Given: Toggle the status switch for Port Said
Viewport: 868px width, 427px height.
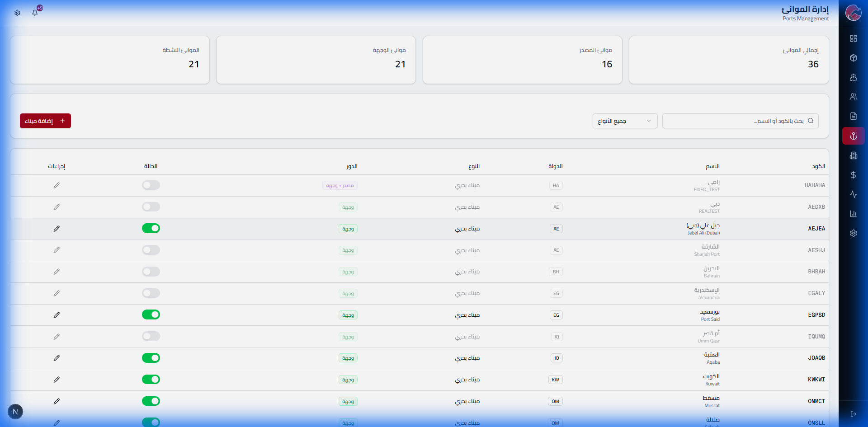Looking at the screenshot, I should point(151,315).
